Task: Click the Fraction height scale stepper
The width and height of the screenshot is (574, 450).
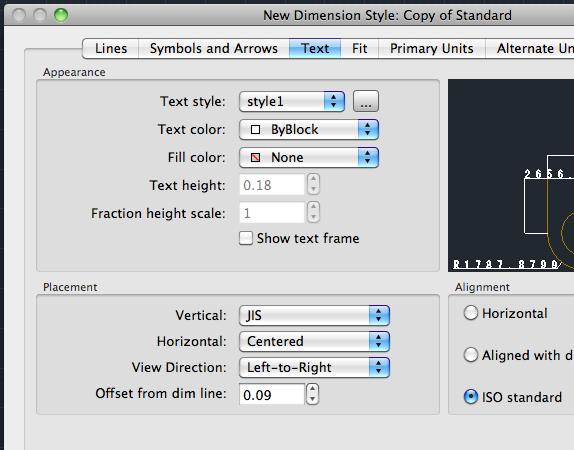Action: pyautogui.click(x=313, y=212)
